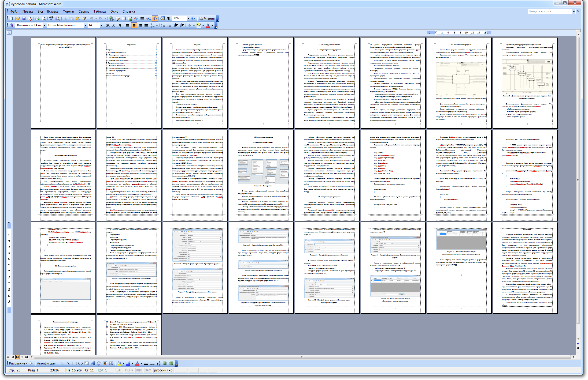Open the zoom 30% dropdown

click(x=188, y=18)
